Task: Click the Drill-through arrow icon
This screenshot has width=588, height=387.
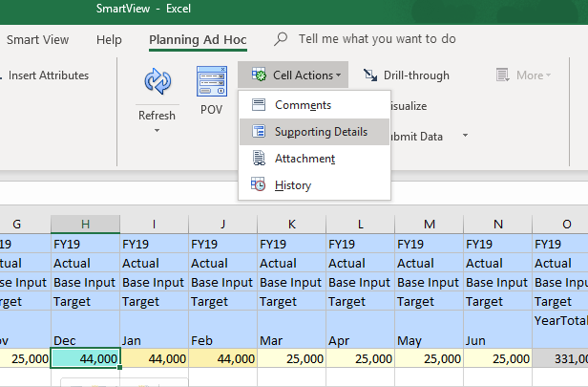Action: pyautogui.click(x=370, y=75)
